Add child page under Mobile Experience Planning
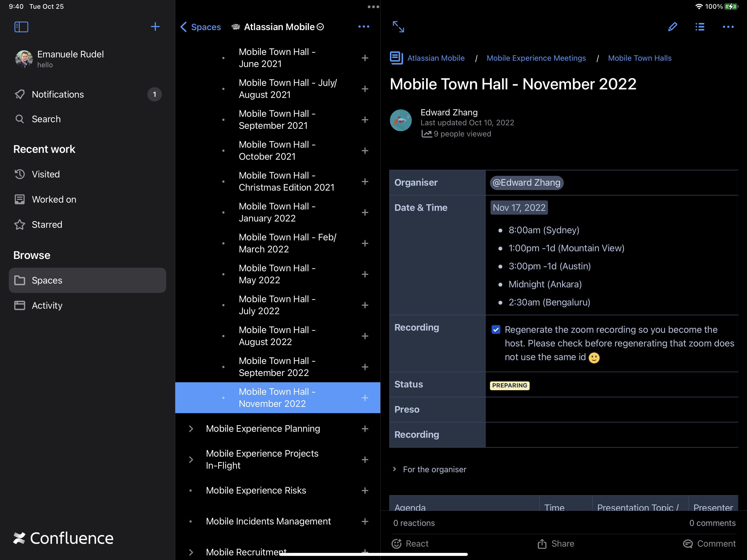 [365, 428]
